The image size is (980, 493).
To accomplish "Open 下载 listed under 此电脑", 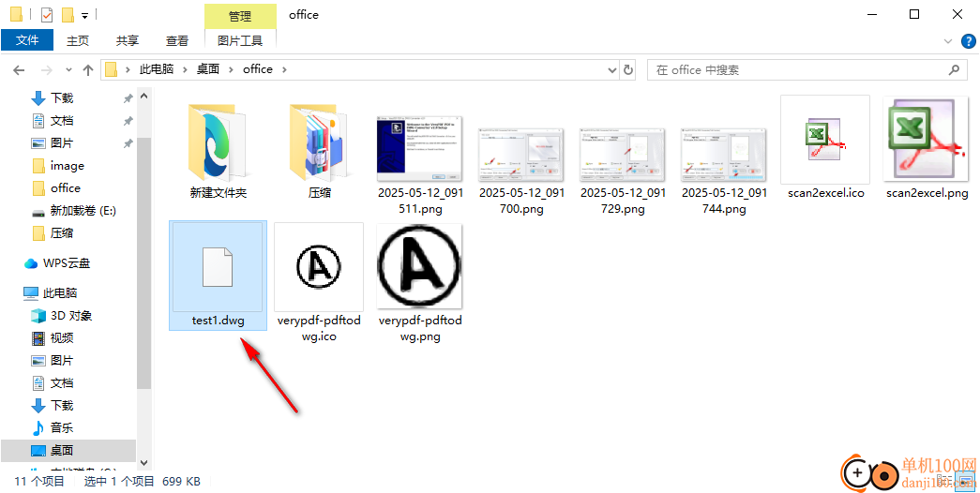I will click(53, 406).
